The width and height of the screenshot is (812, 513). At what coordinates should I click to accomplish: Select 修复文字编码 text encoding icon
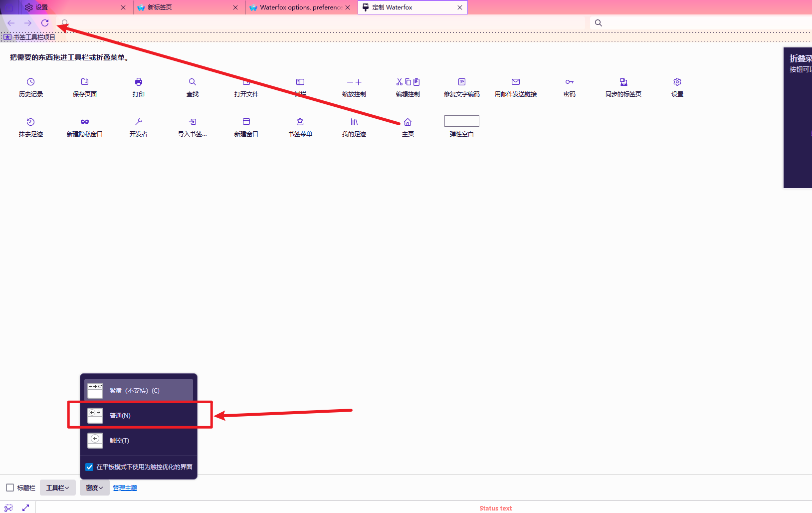(x=462, y=82)
